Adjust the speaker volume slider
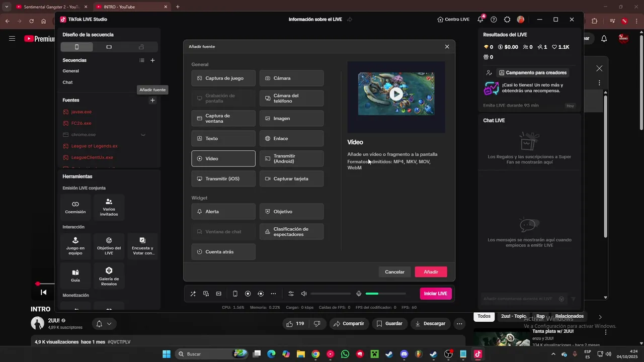Image resolution: width=644 pixels, height=362 pixels. tap(331, 294)
